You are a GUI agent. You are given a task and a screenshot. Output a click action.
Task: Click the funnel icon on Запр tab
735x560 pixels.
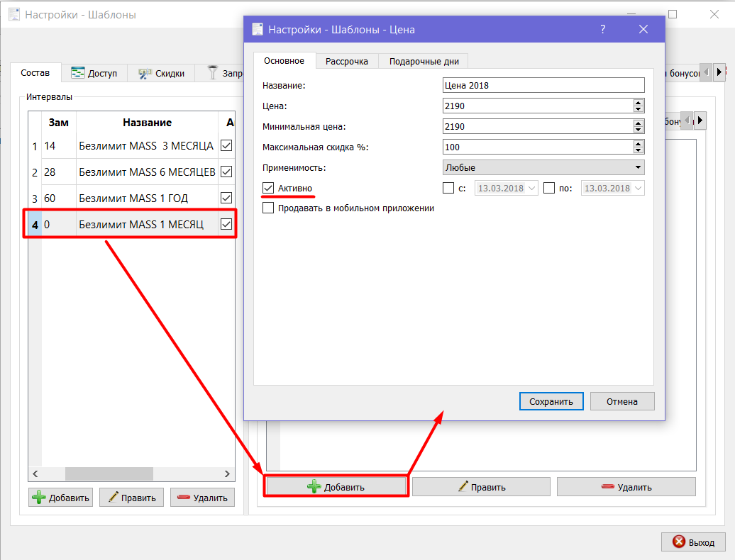pyautogui.click(x=213, y=72)
